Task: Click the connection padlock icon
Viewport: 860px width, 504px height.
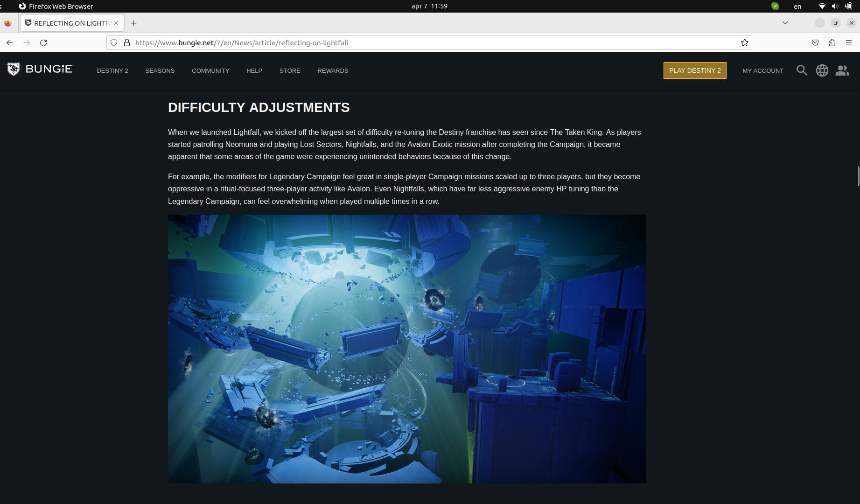Action: click(126, 42)
